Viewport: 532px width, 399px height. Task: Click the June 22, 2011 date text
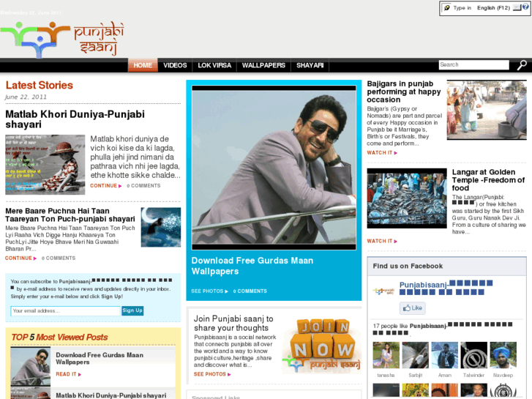(x=26, y=97)
